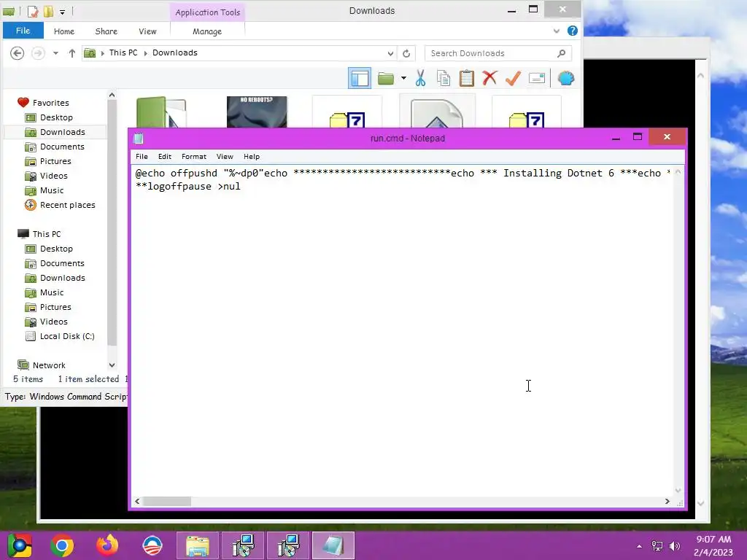Click Quick Access properties icon

pos(32,12)
